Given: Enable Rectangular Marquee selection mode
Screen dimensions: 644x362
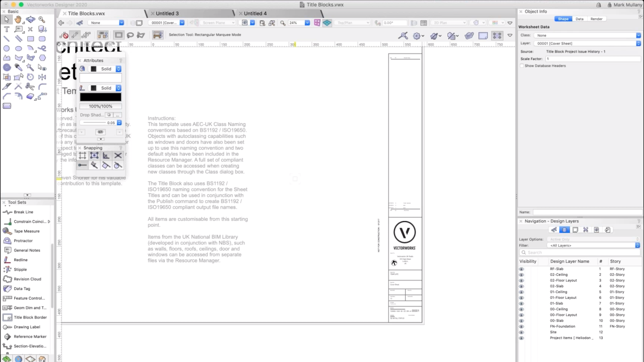Looking at the screenshot, I should (118, 35).
